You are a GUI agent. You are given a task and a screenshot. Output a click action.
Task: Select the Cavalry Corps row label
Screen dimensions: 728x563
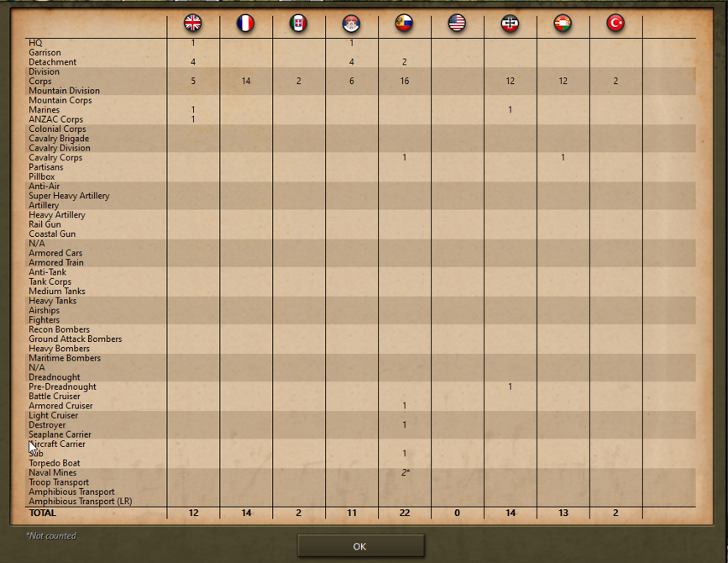click(55, 157)
